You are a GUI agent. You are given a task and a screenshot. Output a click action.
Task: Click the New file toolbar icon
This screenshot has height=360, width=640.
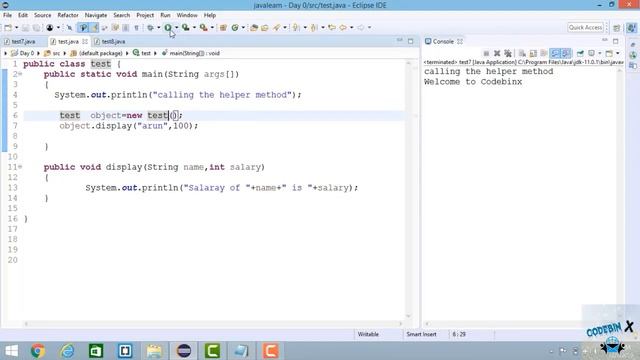8,28
